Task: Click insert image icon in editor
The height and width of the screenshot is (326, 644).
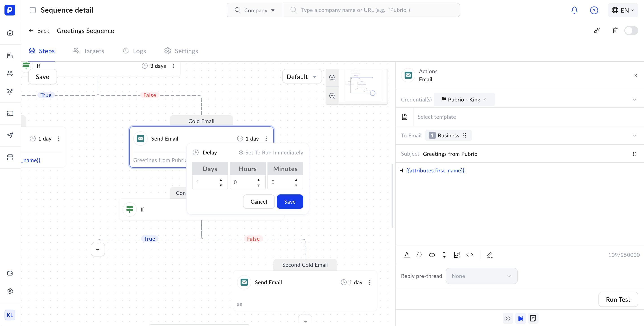Action: coord(457,255)
